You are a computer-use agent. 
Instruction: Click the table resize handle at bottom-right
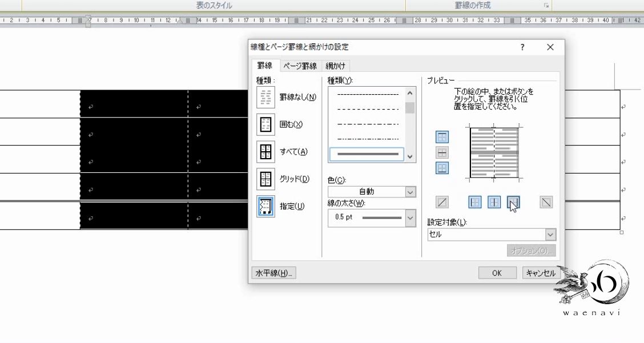[x=621, y=232]
